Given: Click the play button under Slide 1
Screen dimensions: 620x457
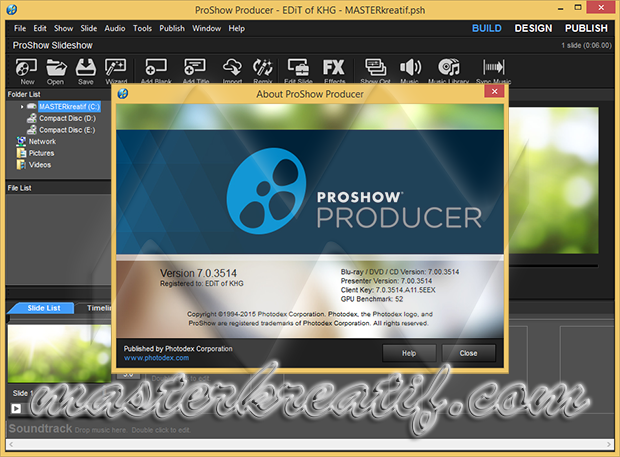Looking at the screenshot, I should (16, 408).
